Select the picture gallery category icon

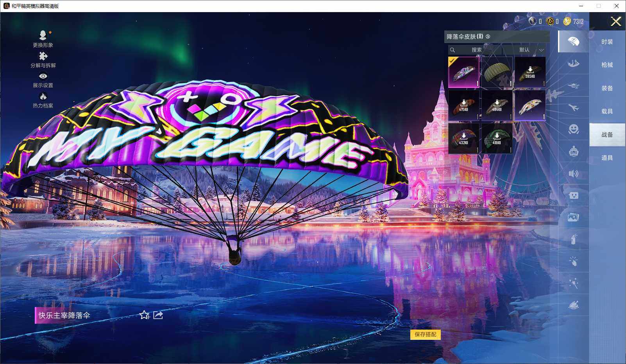coord(573,217)
